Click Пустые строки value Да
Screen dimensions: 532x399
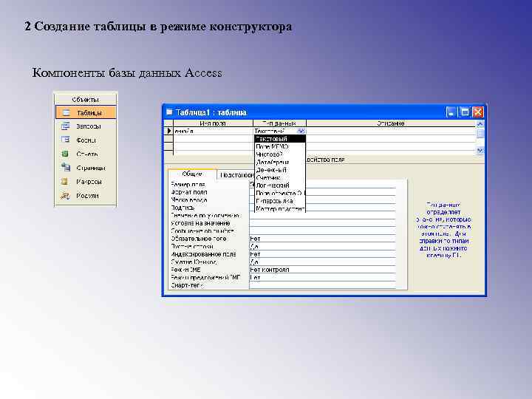[x=322, y=247]
